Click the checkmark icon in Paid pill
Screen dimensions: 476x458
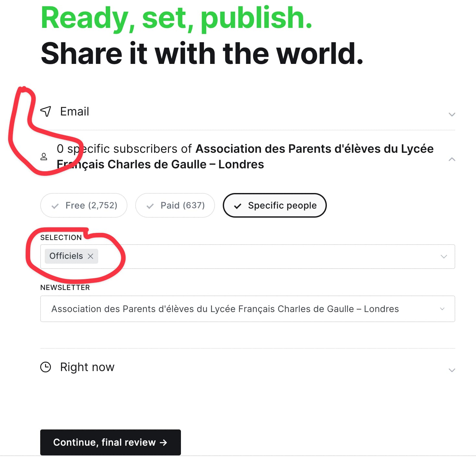click(150, 206)
